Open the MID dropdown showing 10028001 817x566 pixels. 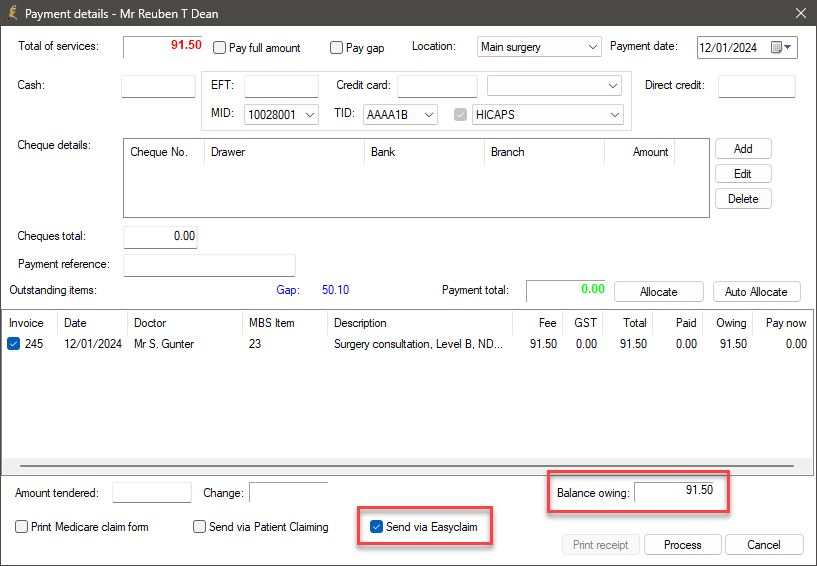pyautogui.click(x=281, y=115)
